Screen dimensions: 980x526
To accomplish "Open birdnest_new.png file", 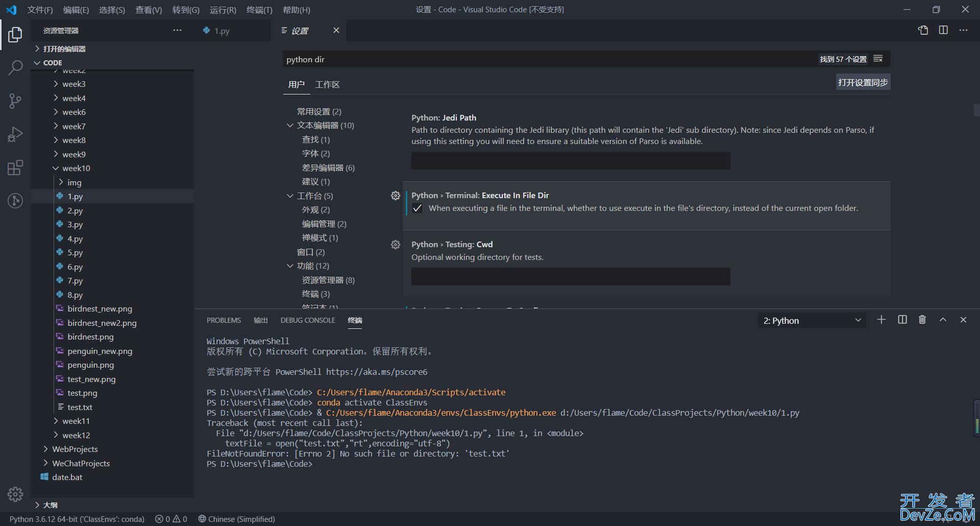I will click(x=100, y=309).
